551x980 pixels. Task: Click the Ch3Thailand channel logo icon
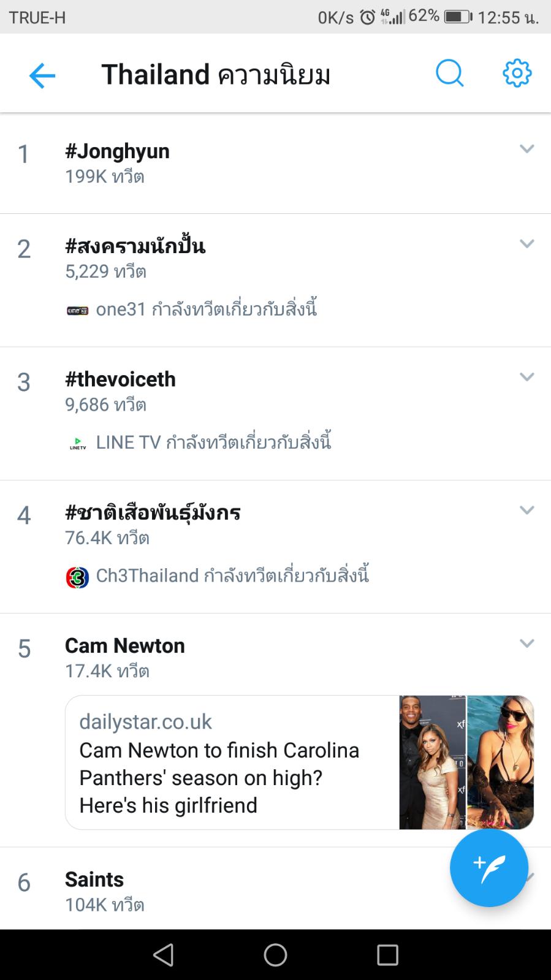[77, 577]
